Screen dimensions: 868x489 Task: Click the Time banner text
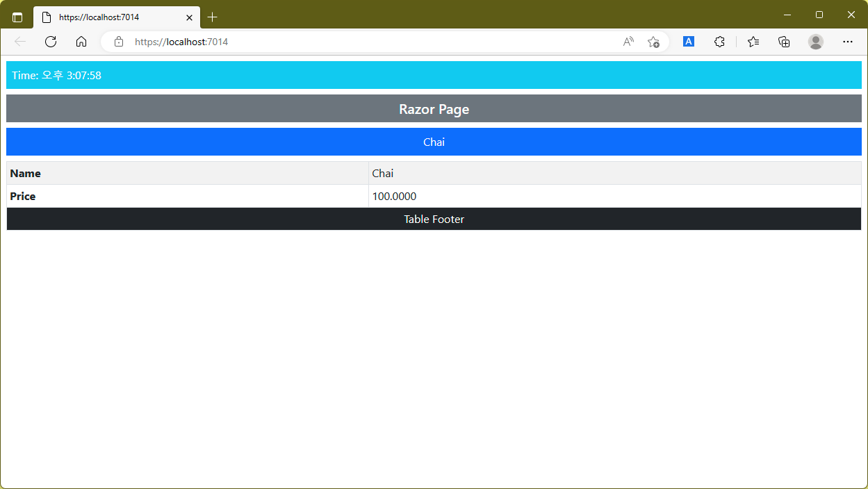click(56, 75)
